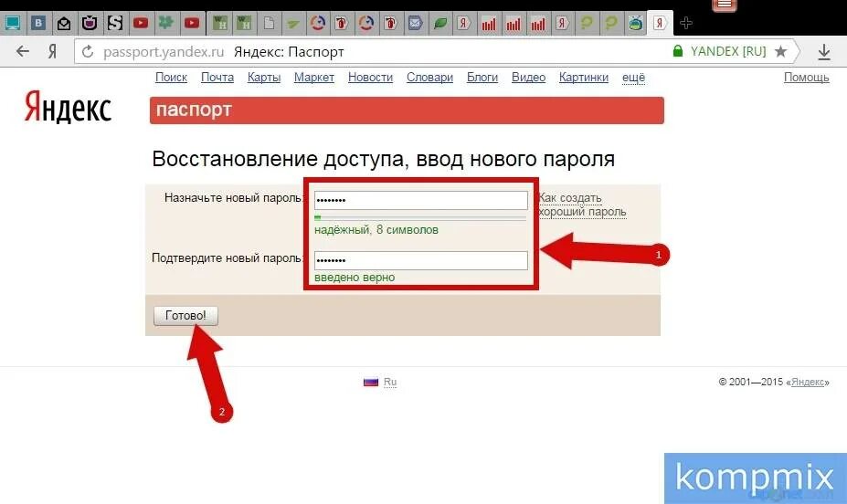Open the footer Яндекс link

[808, 382]
